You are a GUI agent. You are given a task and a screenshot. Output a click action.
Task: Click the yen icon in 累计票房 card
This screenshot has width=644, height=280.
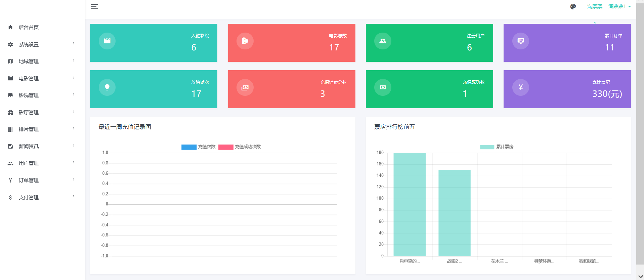(520, 87)
